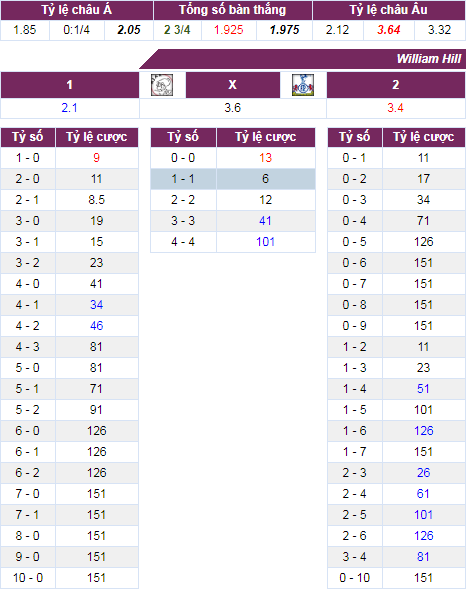
Task: Select away win odds 3.4
Action: [395, 108]
